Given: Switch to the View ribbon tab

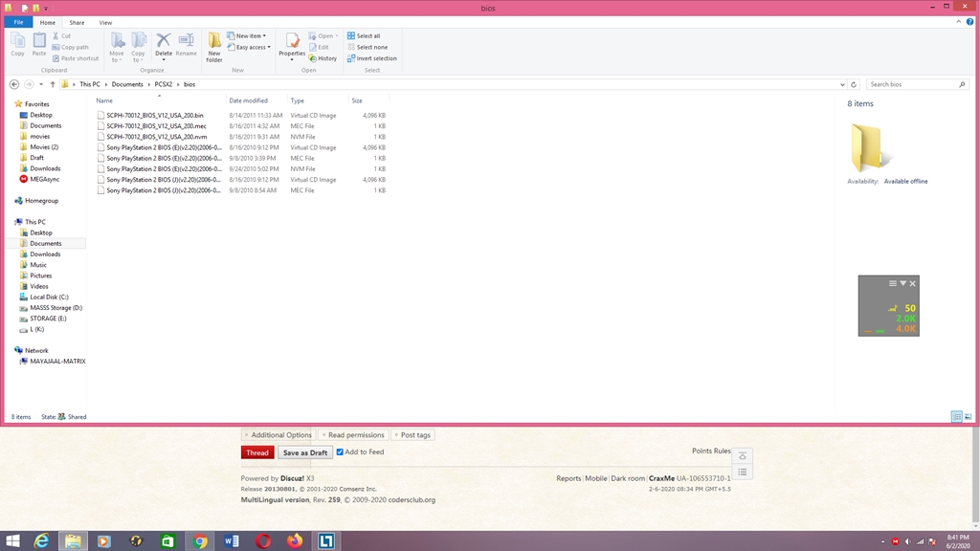Looking at the screenshot, I should [x=105, y=23].
